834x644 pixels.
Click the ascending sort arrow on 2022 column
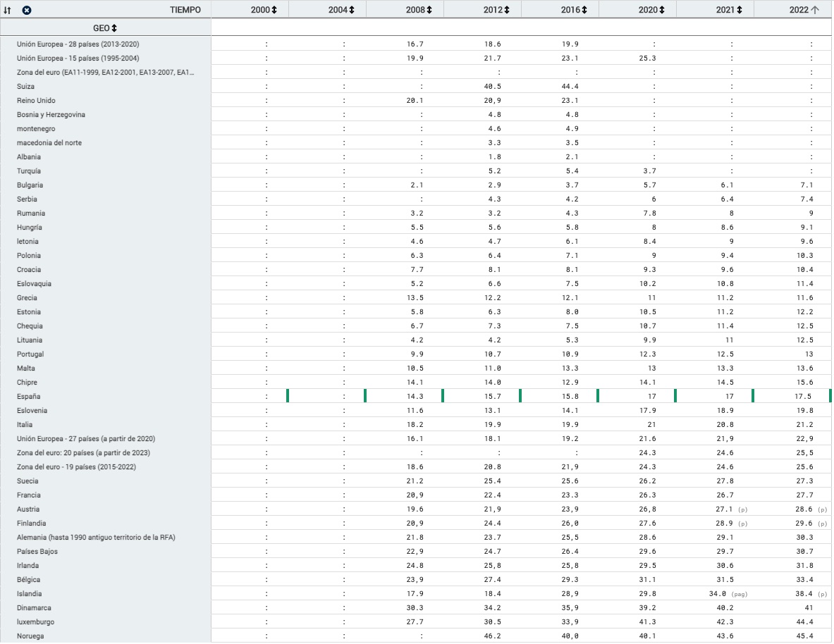[816, 10]
